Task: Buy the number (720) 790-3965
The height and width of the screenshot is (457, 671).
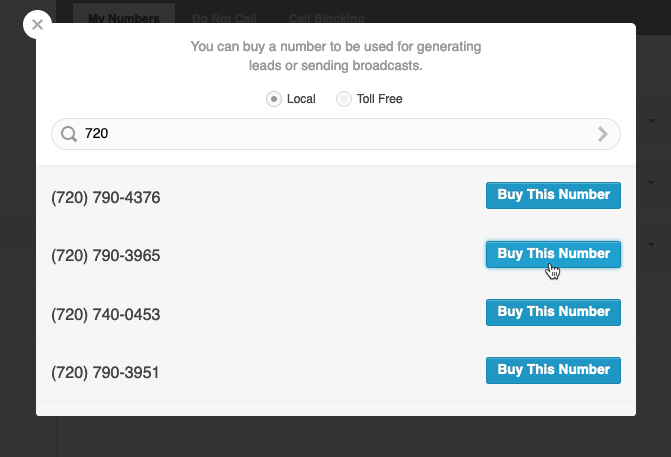Action: coord(553,254)
